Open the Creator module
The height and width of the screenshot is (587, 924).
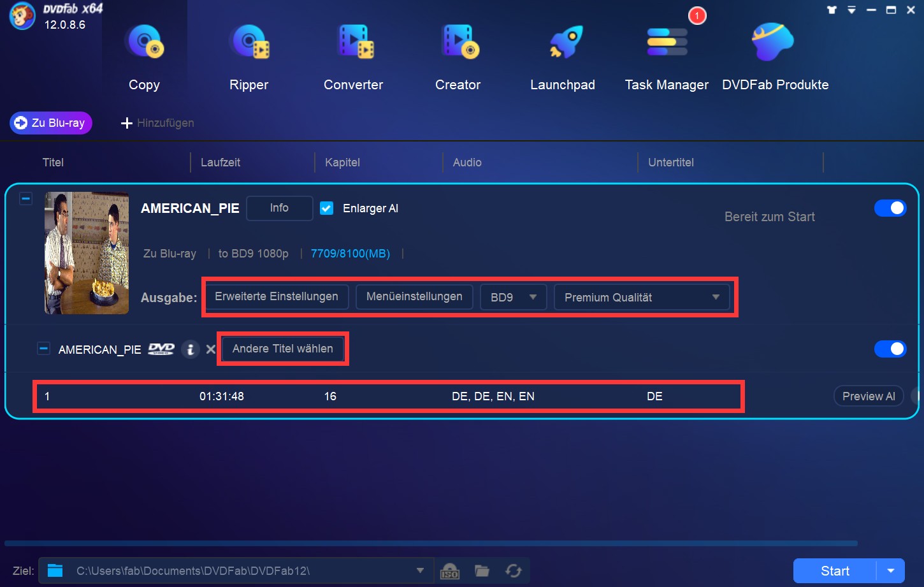(x=458, y=57)
